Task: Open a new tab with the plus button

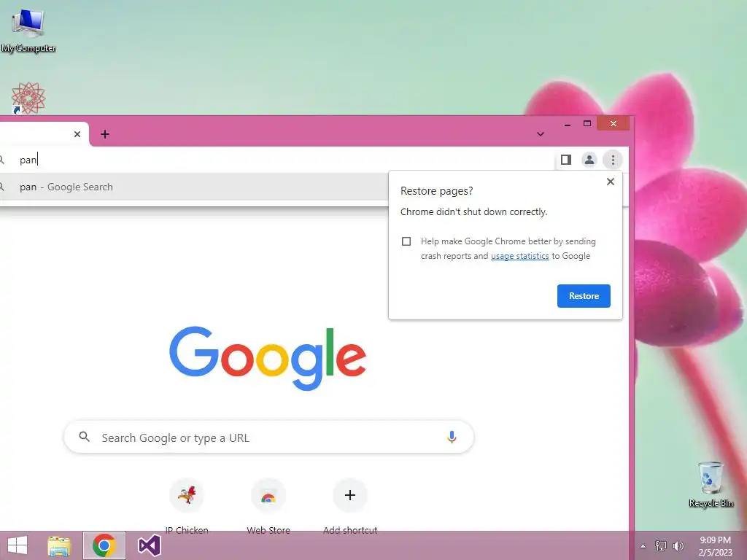Action: pos(105,134)
